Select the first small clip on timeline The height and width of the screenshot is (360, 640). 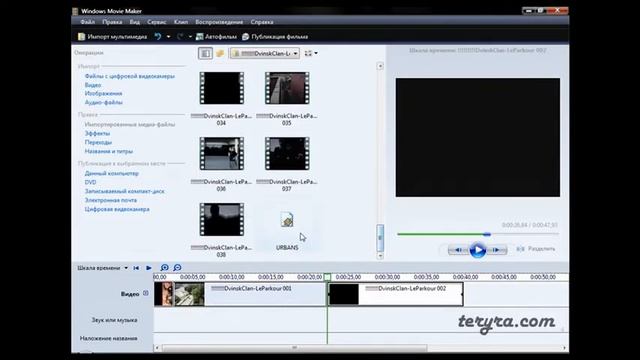click(164, 294)
